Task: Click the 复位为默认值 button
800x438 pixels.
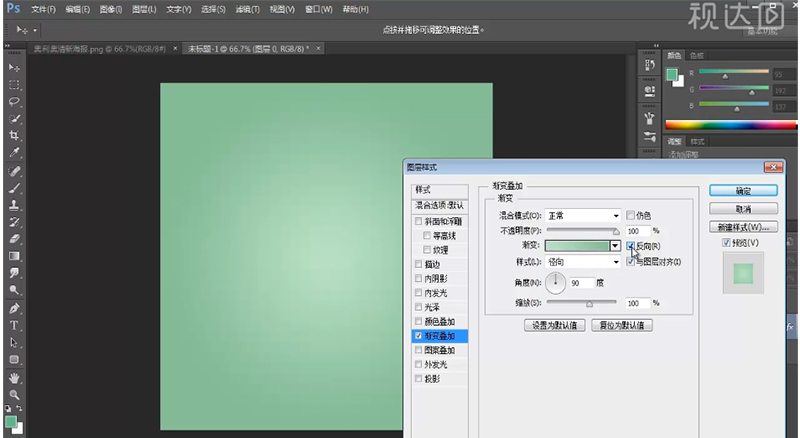Action: coord(622,325)
